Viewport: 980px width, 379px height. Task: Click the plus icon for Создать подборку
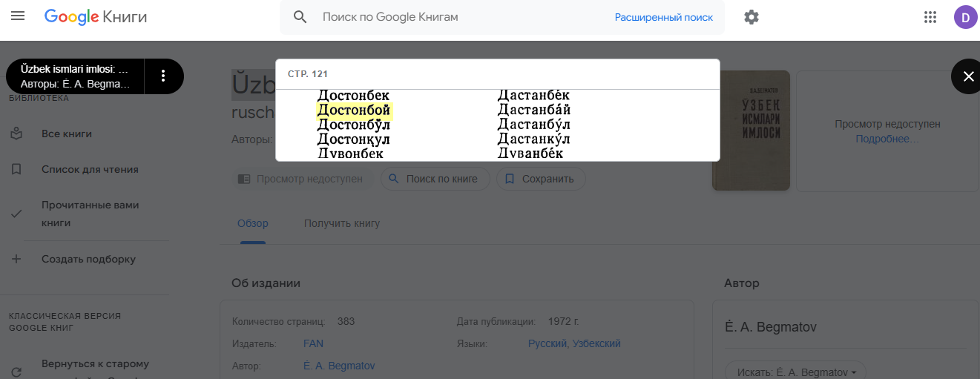tap(17, 259)
